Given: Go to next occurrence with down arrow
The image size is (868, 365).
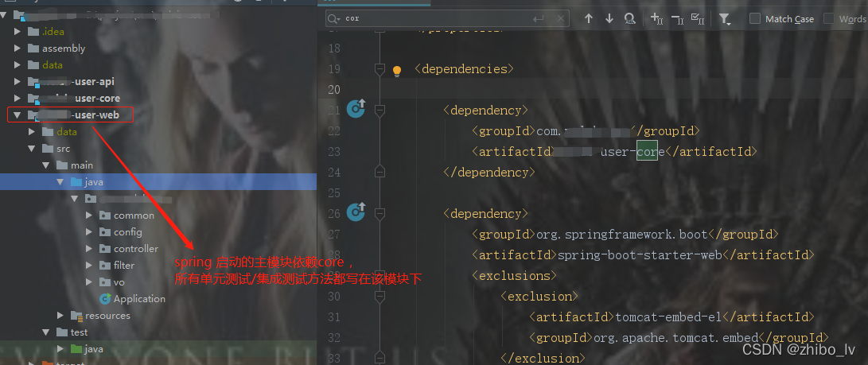Looking at the screenshot, I should (609, 19).
